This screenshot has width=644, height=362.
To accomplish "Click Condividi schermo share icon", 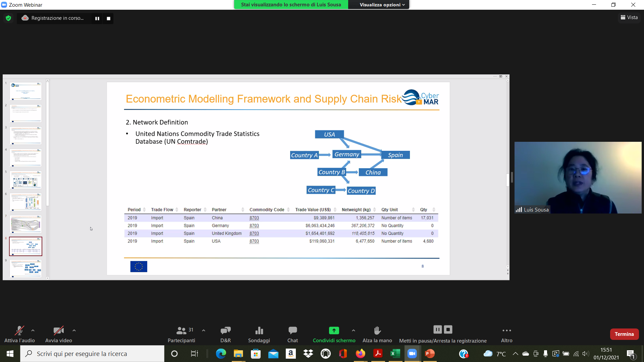I will tap(334, 331).
